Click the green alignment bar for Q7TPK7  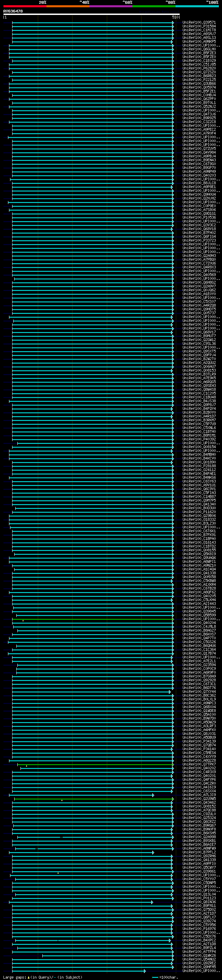96,764
